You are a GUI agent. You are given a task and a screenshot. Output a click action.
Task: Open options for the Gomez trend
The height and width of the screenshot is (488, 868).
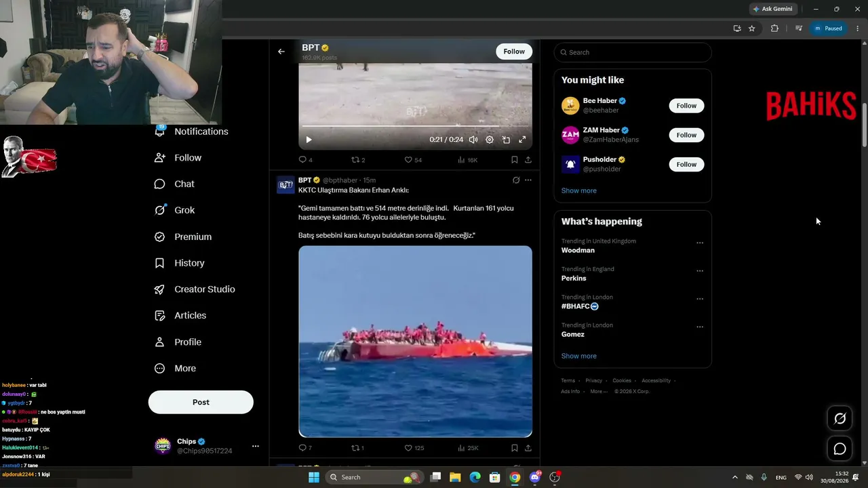(700, 327)
